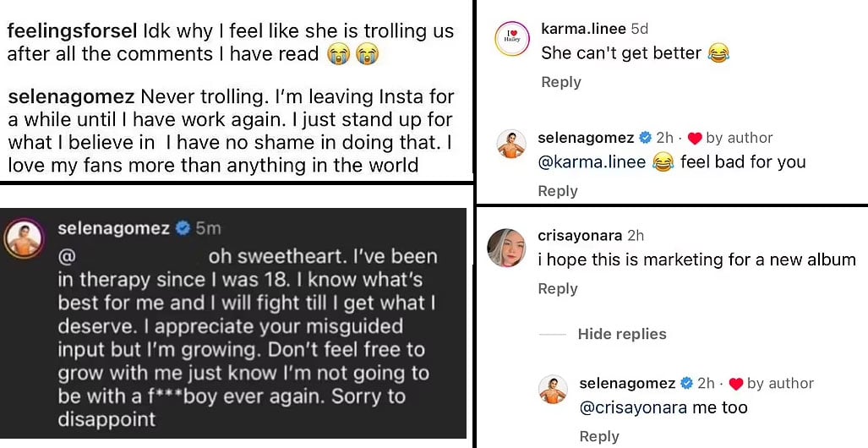Reply to the "feel bad for you" comment

point(557,191)
